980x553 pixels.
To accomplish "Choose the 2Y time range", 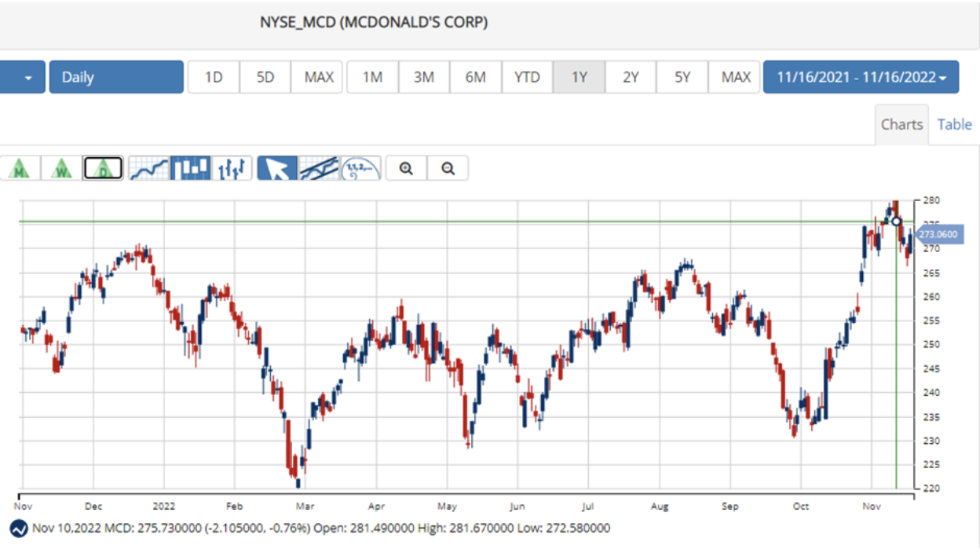I will [631, 77].
